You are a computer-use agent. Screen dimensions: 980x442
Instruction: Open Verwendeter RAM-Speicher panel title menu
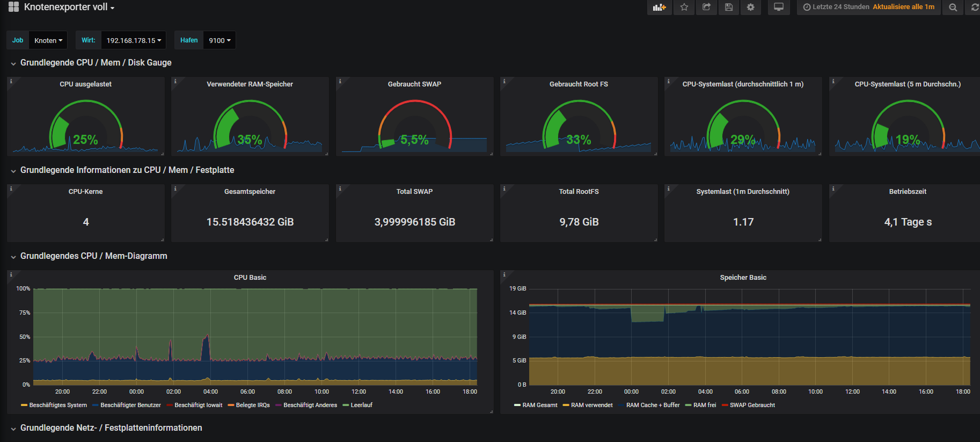click(250, 84)
